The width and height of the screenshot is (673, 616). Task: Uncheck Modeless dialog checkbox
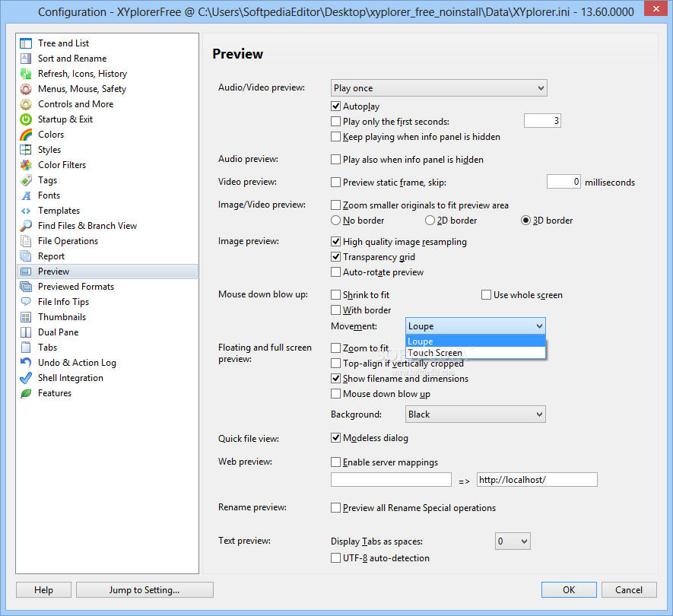coord(335,437)
